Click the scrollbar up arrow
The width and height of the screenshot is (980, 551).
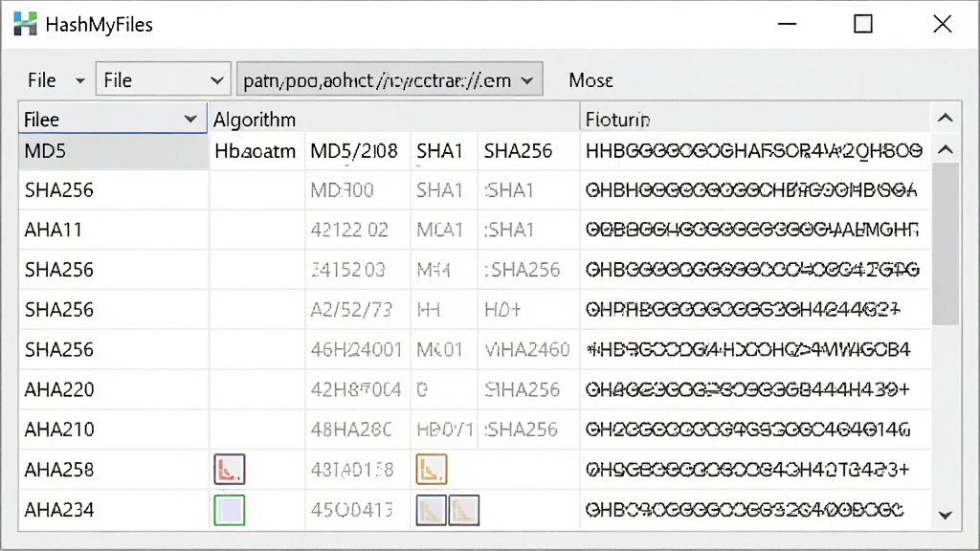pos(946,149)
